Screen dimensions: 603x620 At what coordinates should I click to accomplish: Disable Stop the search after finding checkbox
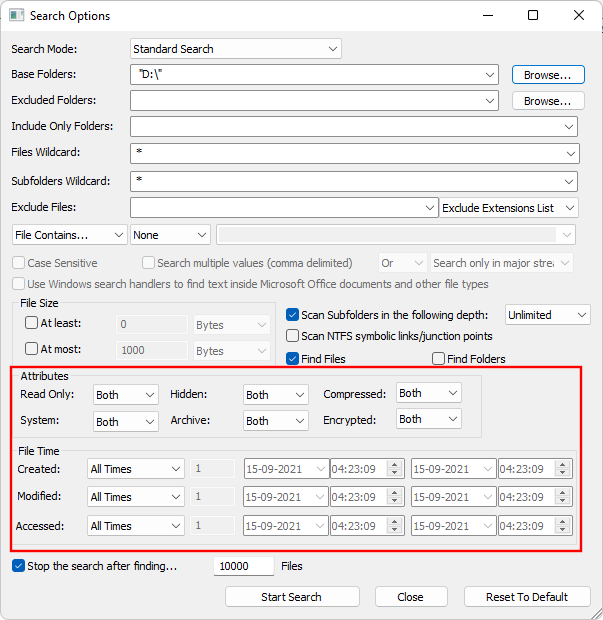[19, 566]
